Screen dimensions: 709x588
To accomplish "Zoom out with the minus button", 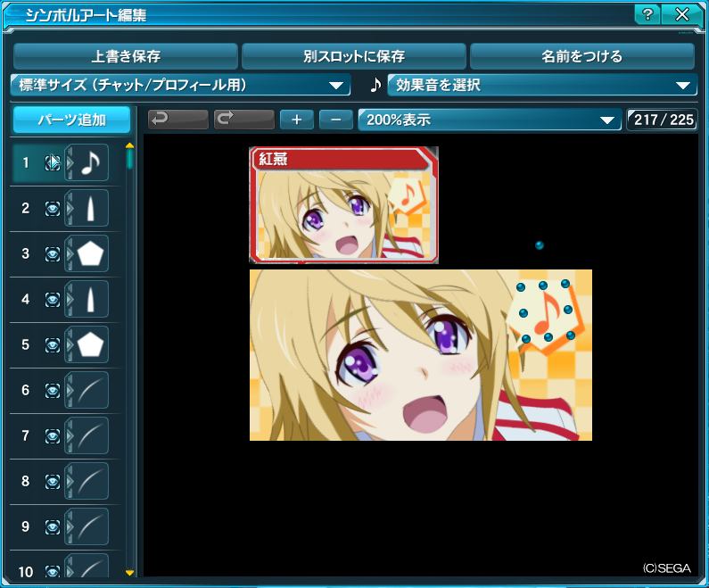I will [336, 120].
